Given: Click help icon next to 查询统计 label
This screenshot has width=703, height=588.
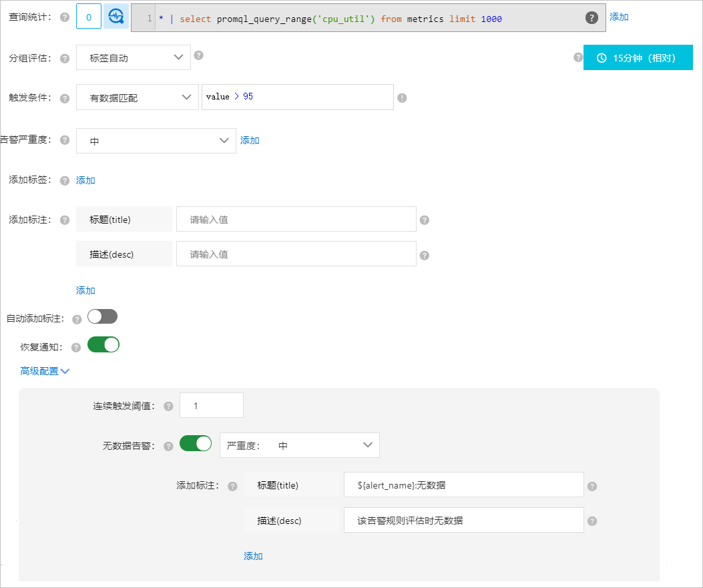Looking at the screenshot, I should 65,17.
